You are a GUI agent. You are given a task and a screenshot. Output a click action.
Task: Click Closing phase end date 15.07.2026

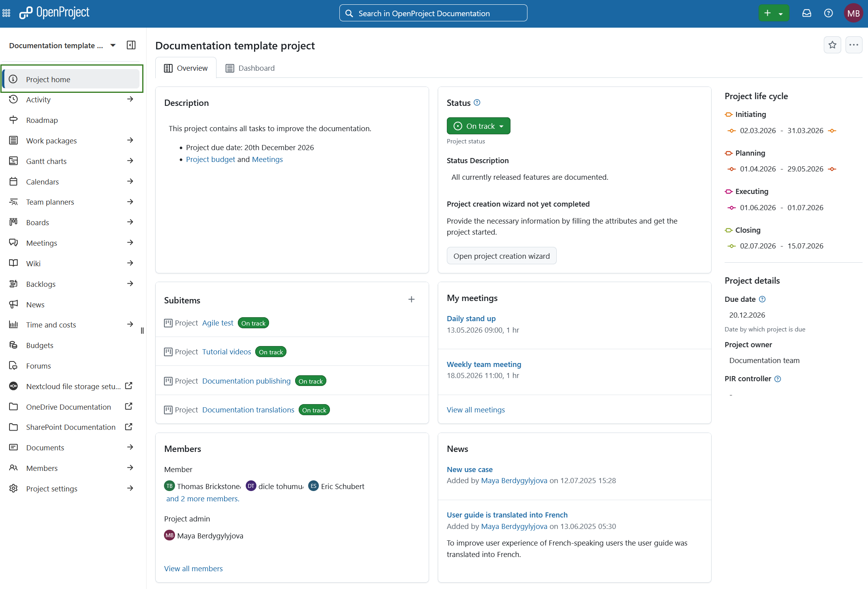(805, 246)
